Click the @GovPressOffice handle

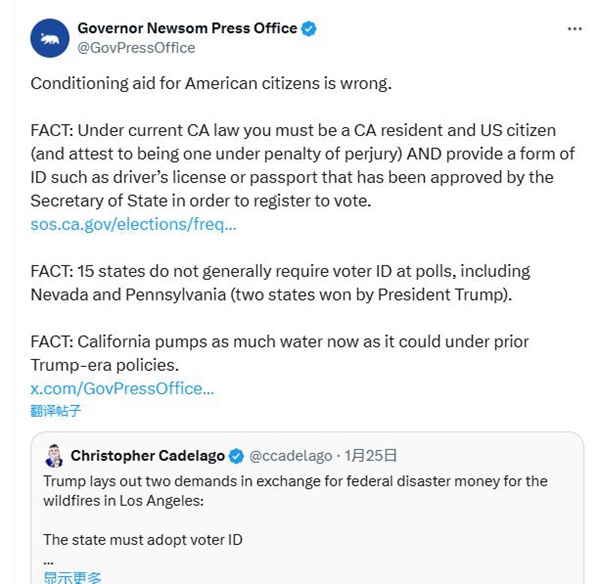click(x=136, y=48)
